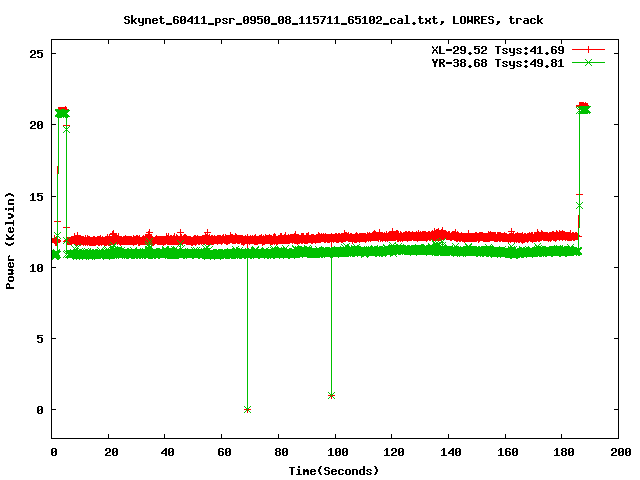This screenshot has width=640, height=480.
Task: Click the x-axis tick label 160
Action: [x=508, y=452]
